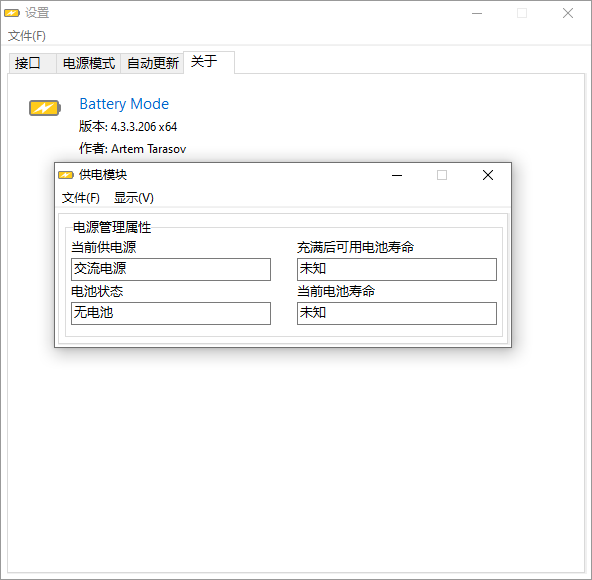
Task: Click the 电池状态 field showing 无电池
Action: (171, 313)
